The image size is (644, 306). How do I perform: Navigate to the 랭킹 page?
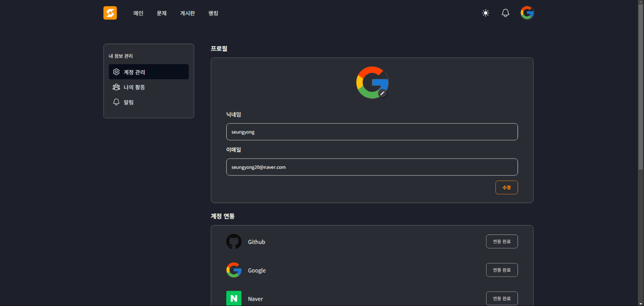pyautogui.click(x=213, y=13)
